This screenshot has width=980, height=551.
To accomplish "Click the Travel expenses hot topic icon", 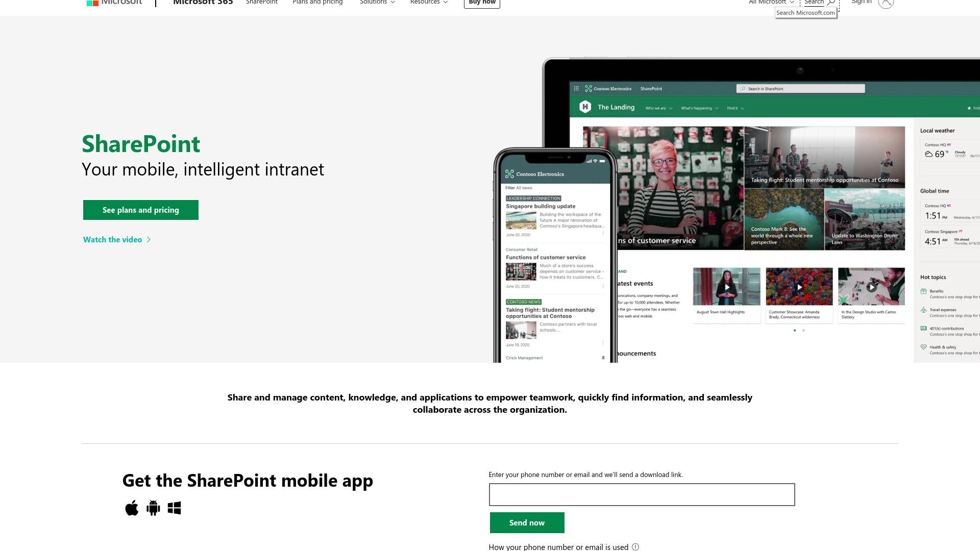I will [923, 310].
